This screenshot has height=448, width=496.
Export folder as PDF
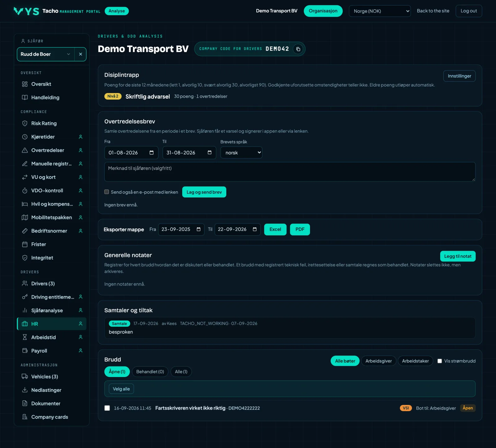click(x=300, y=229)
